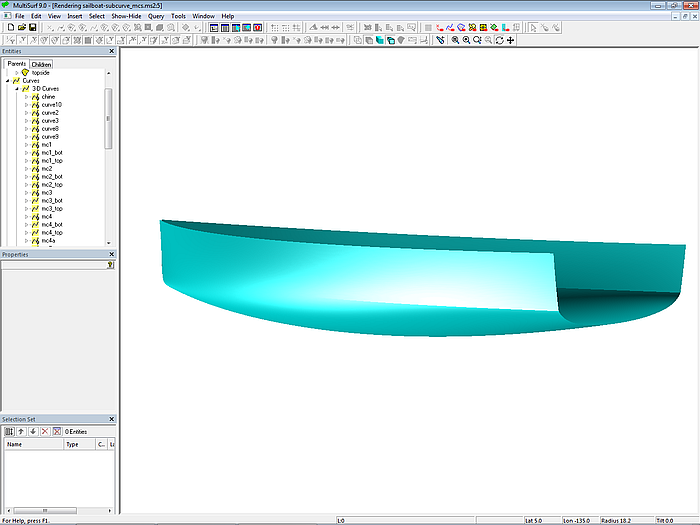Click the shaded cyan render icon
700x525 pixels.
379,41
